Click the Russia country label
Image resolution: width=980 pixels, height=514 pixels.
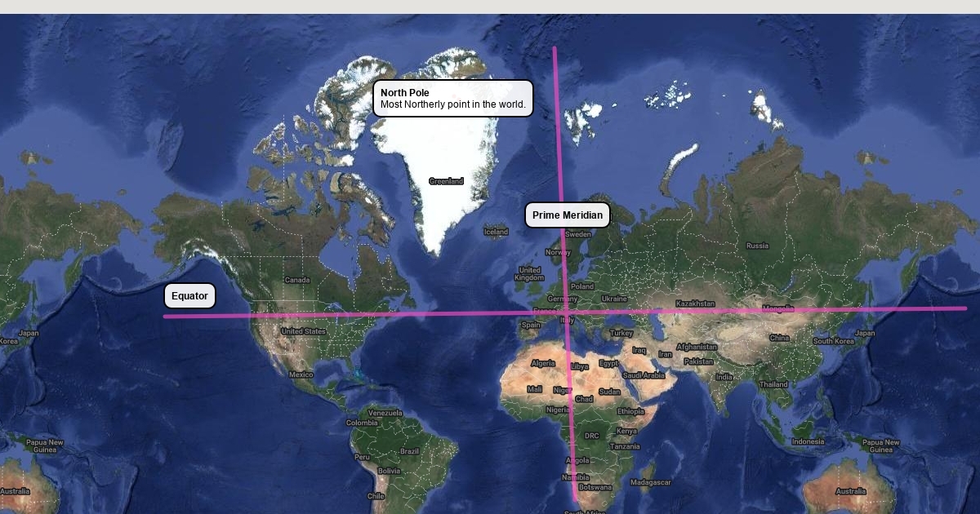point(757,246)
